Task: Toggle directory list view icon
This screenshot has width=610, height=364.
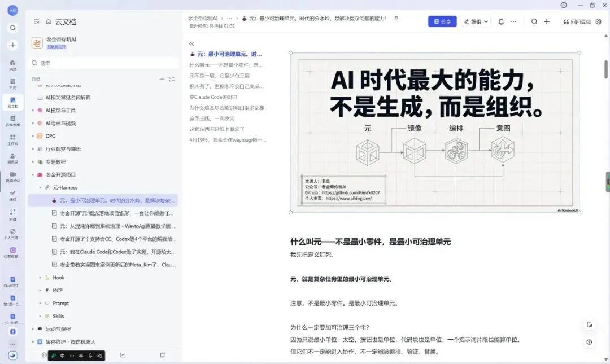Action: pyautogui.click(x=172, y=79)
